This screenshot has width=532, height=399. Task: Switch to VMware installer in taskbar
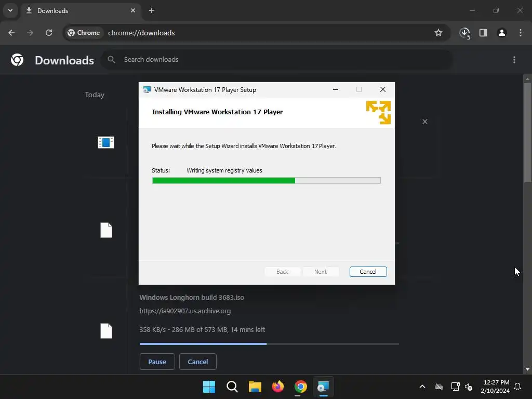[323, 387]
